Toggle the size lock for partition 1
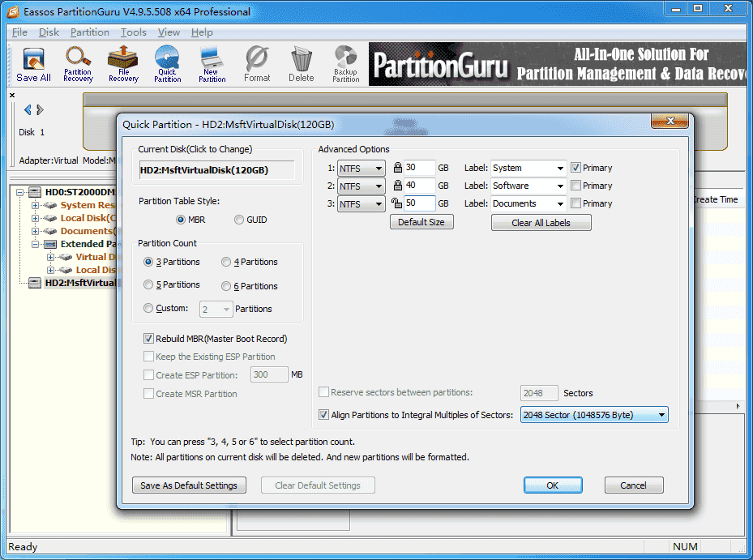Screen dimensions: 753x560 pyautogui.click(x=398, y=168)
